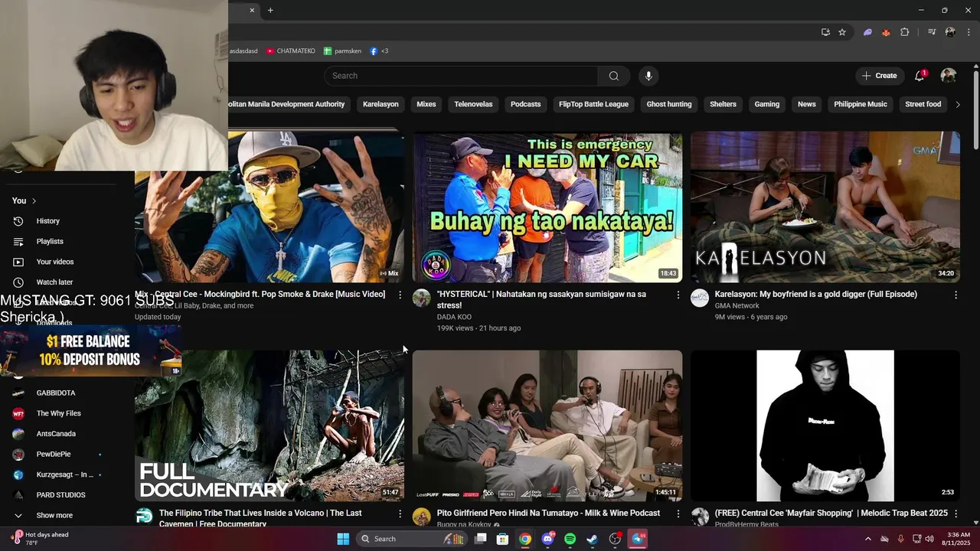
Task: Select the Street food filter chip
Action: [x=923, y=104]
